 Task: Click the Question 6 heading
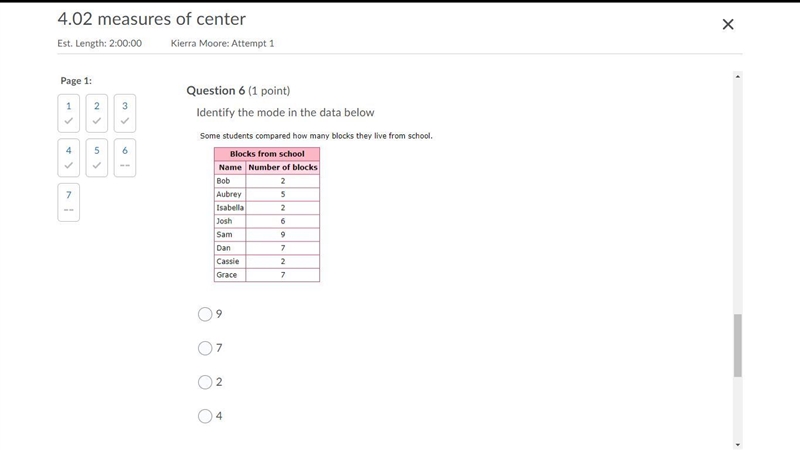[x=238, y=91]
